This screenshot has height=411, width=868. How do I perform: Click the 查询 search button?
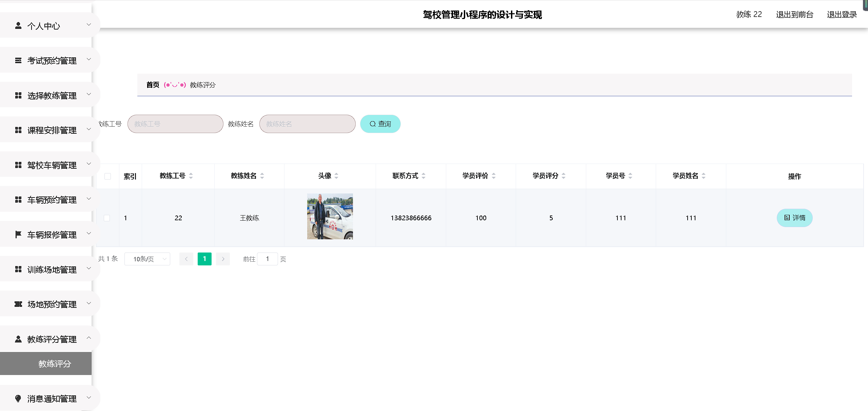pos(380,124)
